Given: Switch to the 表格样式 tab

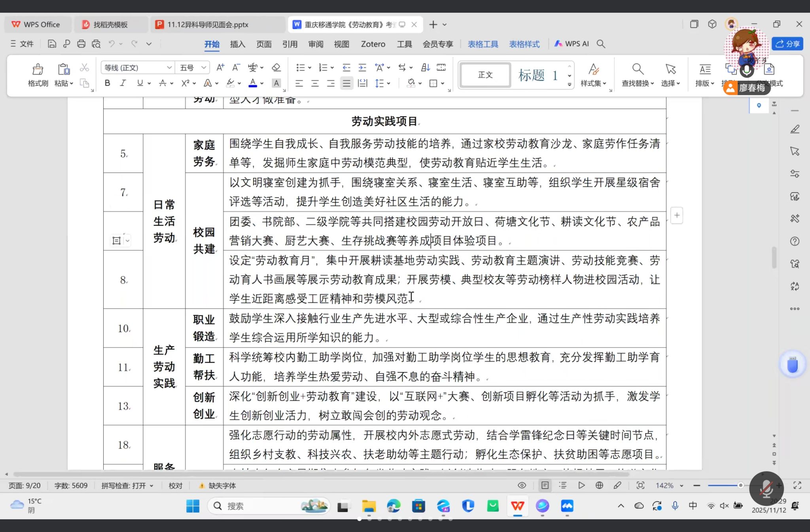Looking at the screenshot, I should point(524,44).
